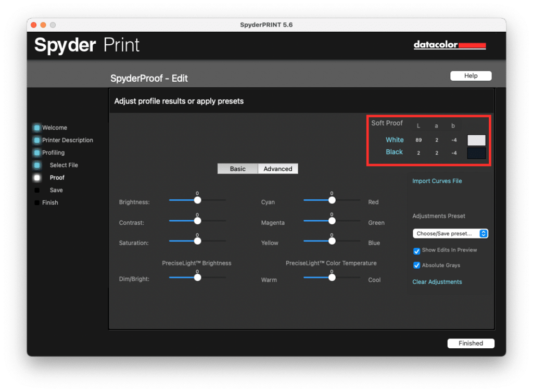This screenshot has width=533, height=392.
Task: Click the Proof step indicator icon
Action: point(37,178)
